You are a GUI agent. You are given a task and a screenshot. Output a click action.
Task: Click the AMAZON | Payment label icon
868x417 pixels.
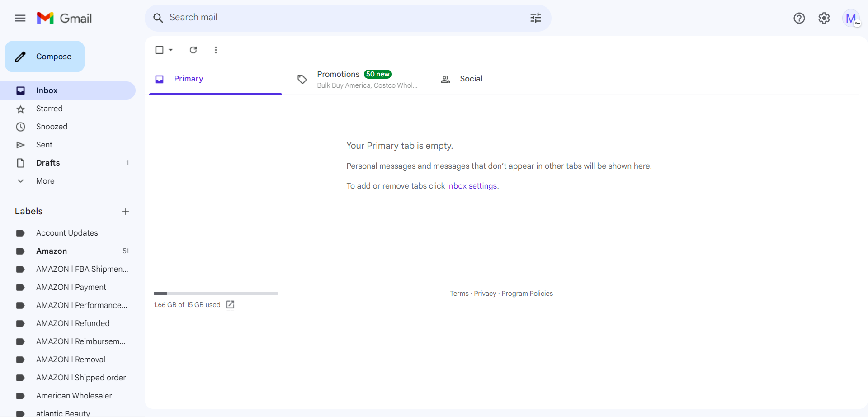click(x=20, y=287)
